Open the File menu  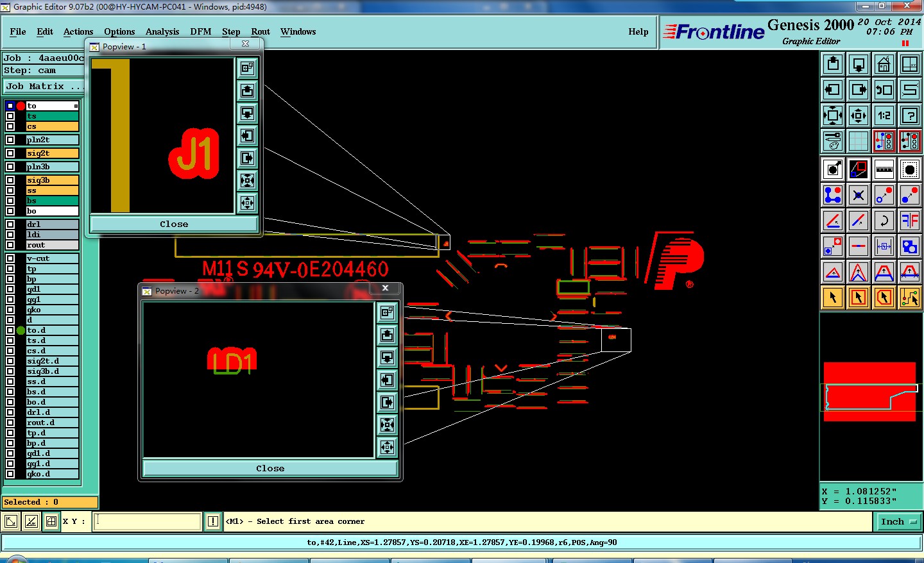point(18,31)
